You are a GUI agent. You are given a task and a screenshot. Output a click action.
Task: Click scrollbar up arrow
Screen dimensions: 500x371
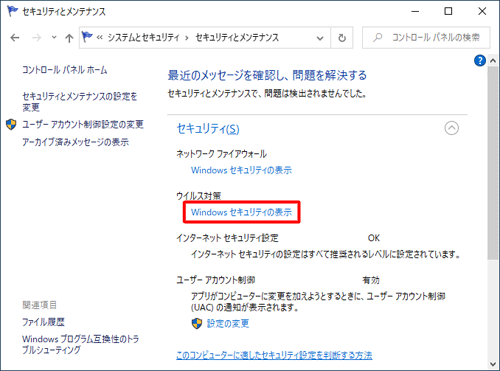[x=493, y=61]
